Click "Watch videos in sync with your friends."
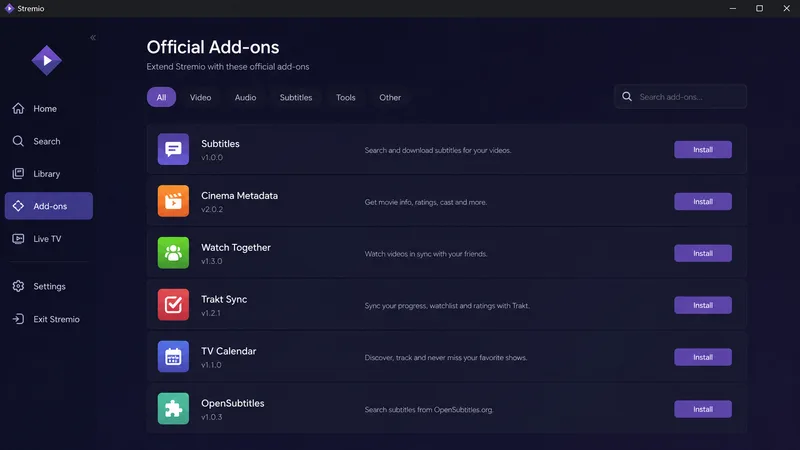This screenshot has height=450, width=800. 426,254
